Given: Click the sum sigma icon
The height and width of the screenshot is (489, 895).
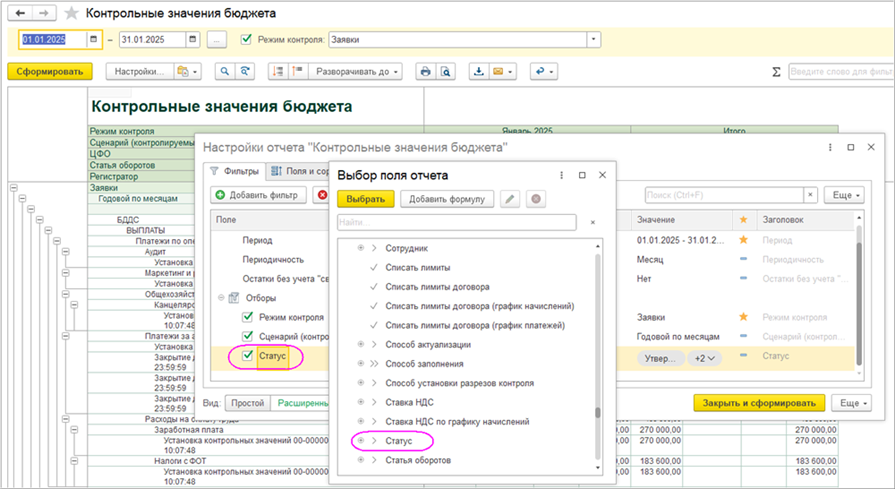Looking at the screenshot, I should 776,72.
